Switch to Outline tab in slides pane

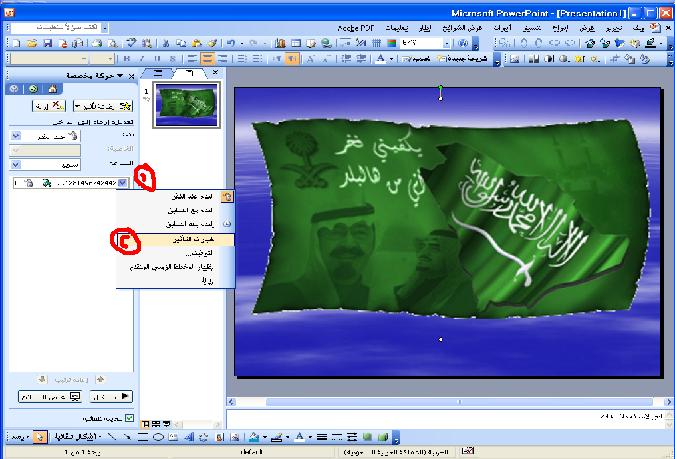tap(158, 73)
